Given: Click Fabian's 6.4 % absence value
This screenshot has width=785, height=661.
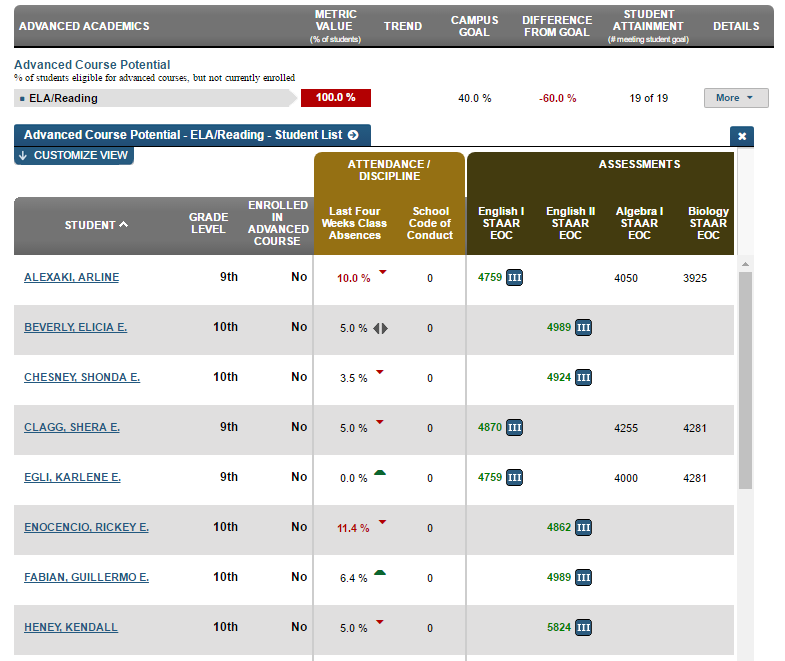Looking at the screenshot, I should pos(353,578).
